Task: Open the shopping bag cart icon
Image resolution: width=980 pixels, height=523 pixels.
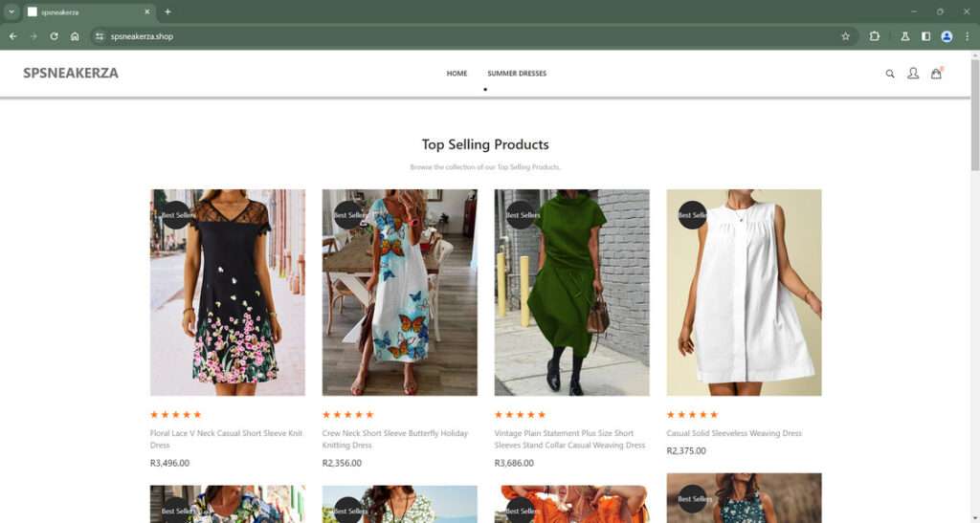Action: click(x=936, y=74)
